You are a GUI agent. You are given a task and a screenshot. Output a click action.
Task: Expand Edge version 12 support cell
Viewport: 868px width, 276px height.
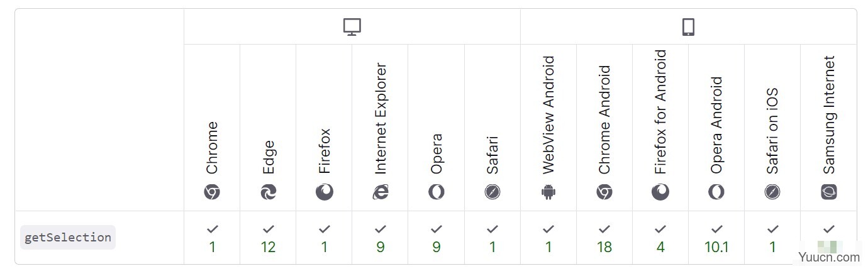click(268, 238)
